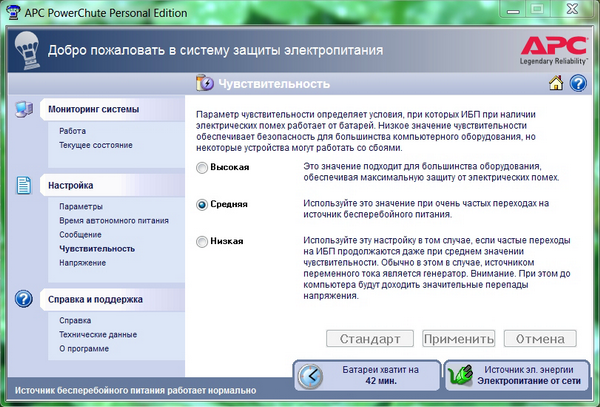Open the Работа page
Image resolution: width=600 pixels, height=407 pixels.
72,131
